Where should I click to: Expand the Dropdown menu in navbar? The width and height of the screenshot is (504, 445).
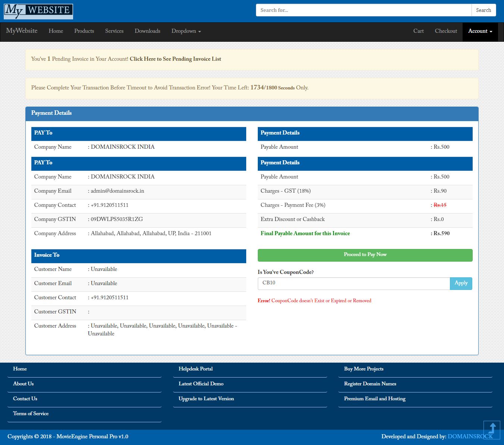click(186, 31)
